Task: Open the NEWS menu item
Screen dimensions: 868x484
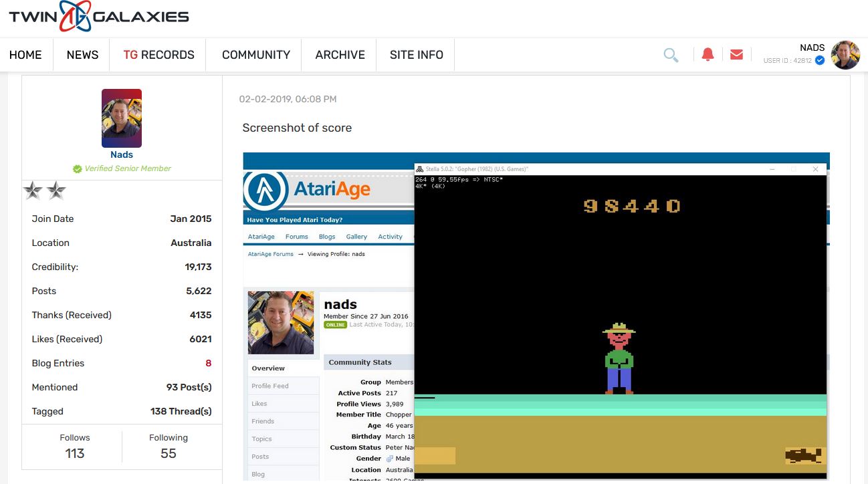Action: 82,55
